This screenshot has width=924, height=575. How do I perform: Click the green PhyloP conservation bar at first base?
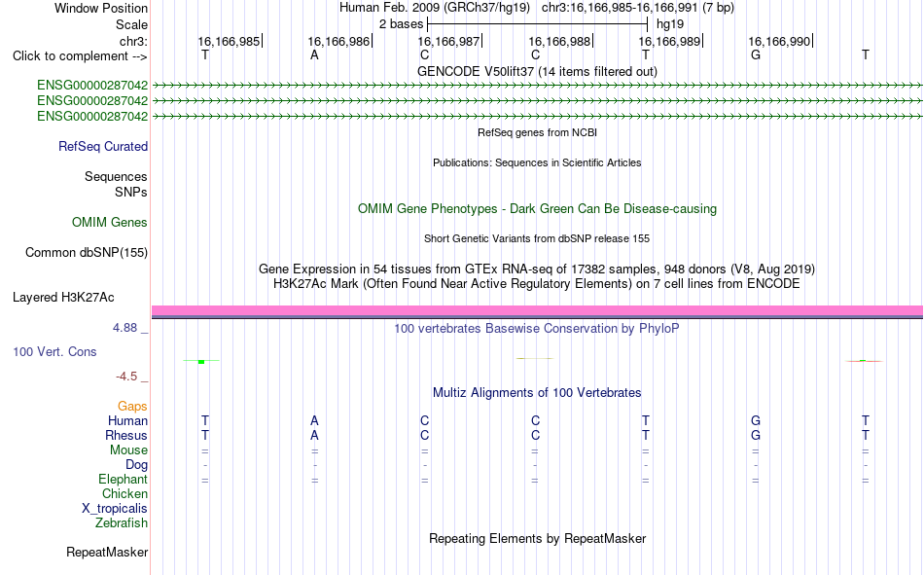tap(201, 362)
